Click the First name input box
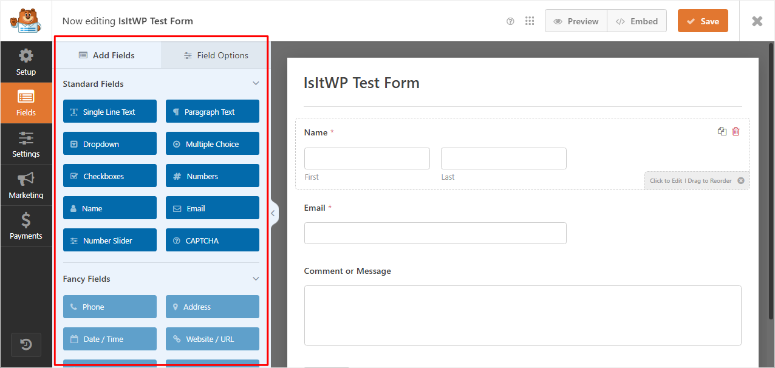 click(367, 159)
